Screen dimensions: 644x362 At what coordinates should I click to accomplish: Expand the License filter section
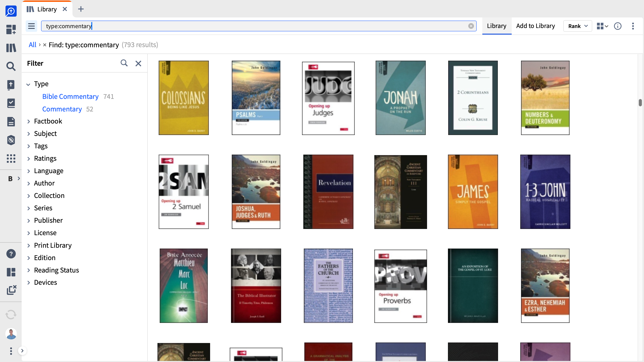pos(29,233)
